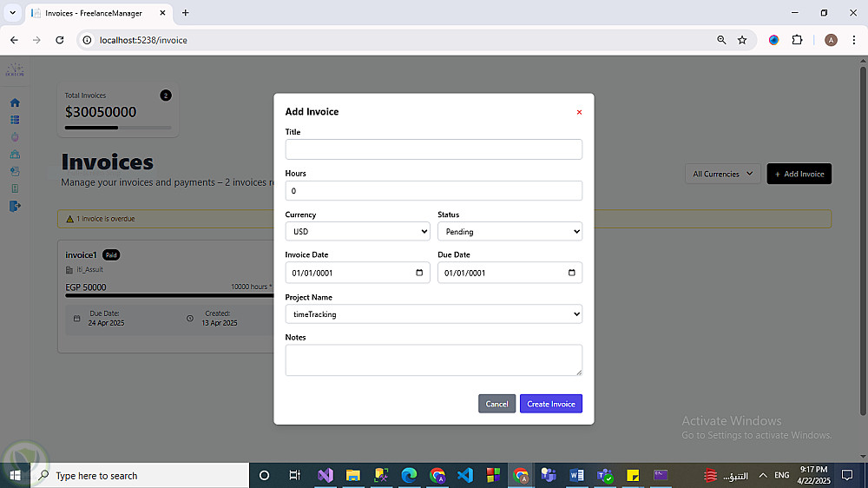
Task: Click the Create Invoice button
Action: pos(551,404)
